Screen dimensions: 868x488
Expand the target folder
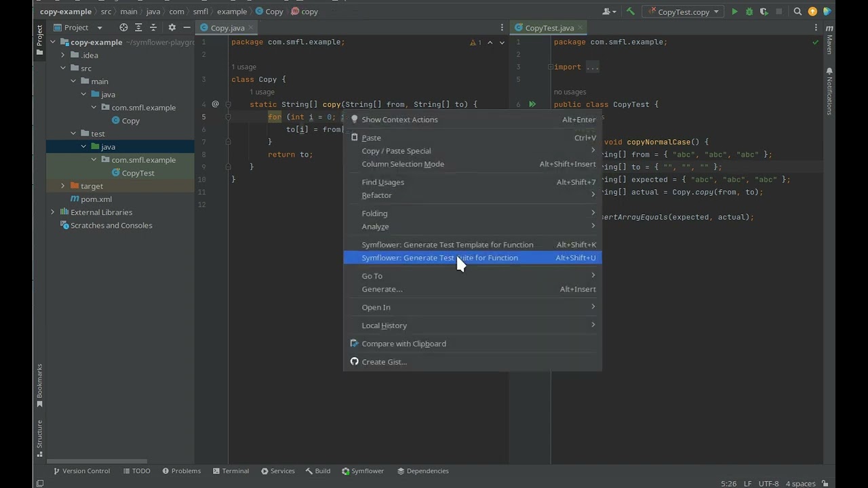click(63, 186)
